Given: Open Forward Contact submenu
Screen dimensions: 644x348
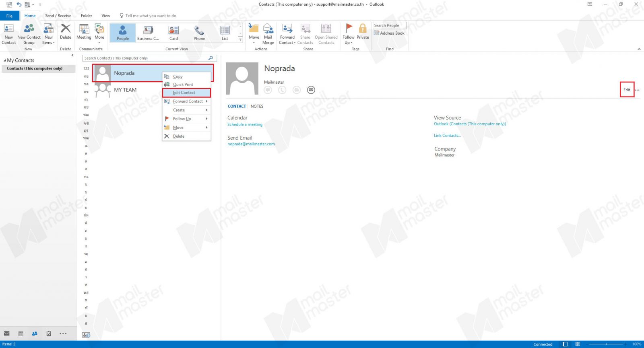Looking at the screenshot, I should pos(186,101).
